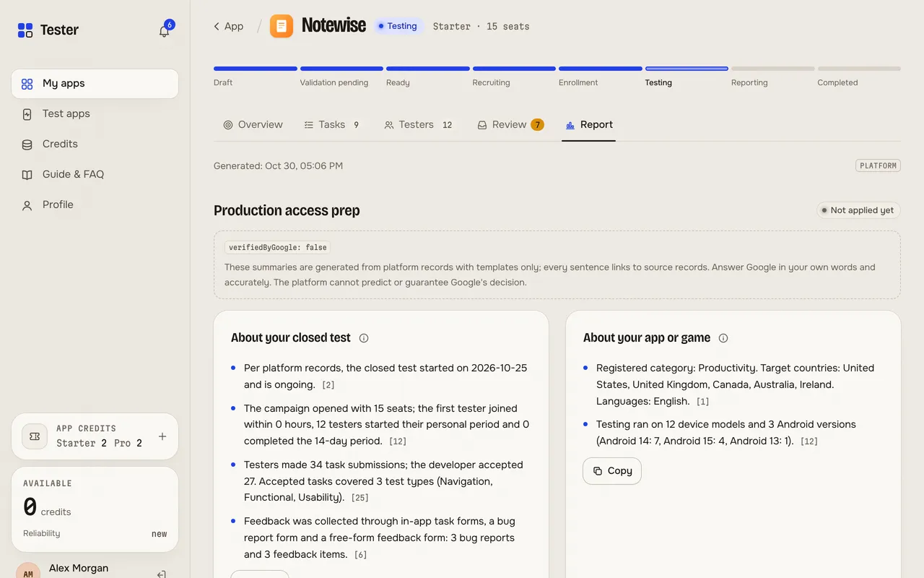This screenshot has width=924, height=578.
Task: Click the Testing progress step bar
Action: (687, 69)
